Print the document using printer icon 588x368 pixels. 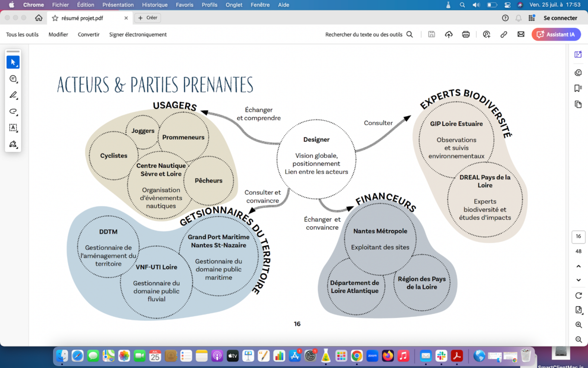[465, 34]
